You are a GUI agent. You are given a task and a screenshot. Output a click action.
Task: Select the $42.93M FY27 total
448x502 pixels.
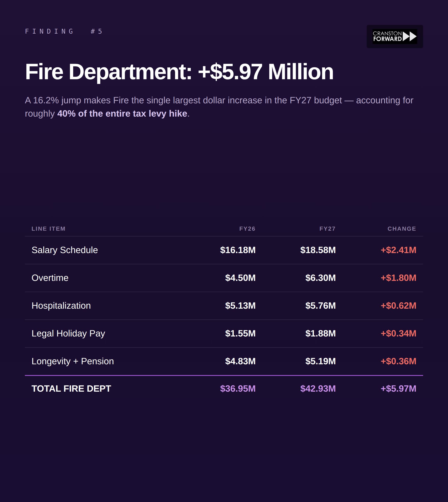(x=318, y=389)
